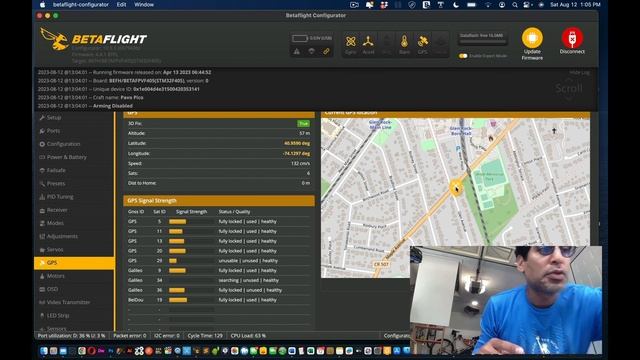This screenshot has height=360, width=640.
Task: Click the link status chain icon
Action: tap(326, 51)
